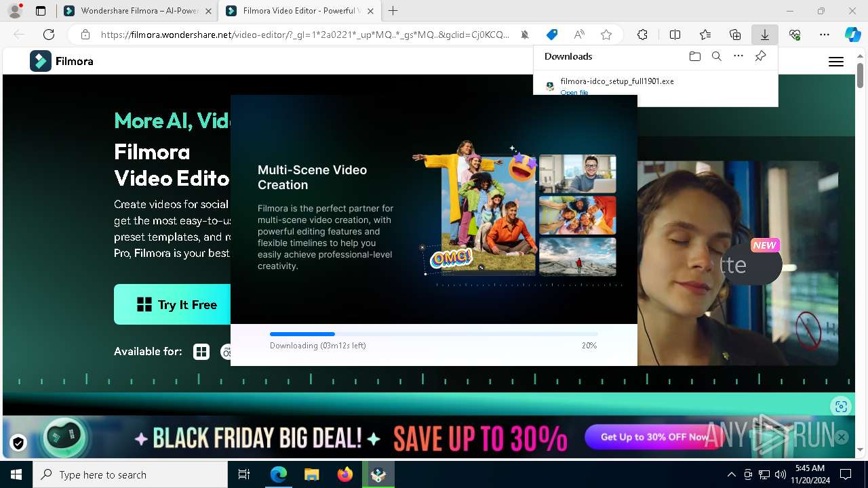Click the Downloading (03m12s left) status

pos(318,346)
